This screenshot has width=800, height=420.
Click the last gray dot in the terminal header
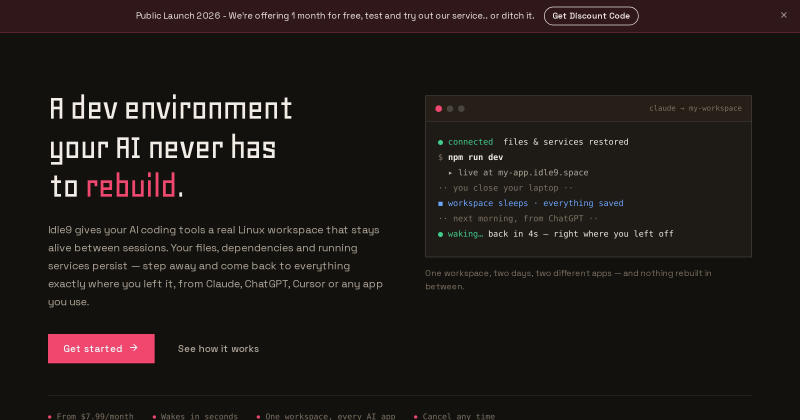461,109
